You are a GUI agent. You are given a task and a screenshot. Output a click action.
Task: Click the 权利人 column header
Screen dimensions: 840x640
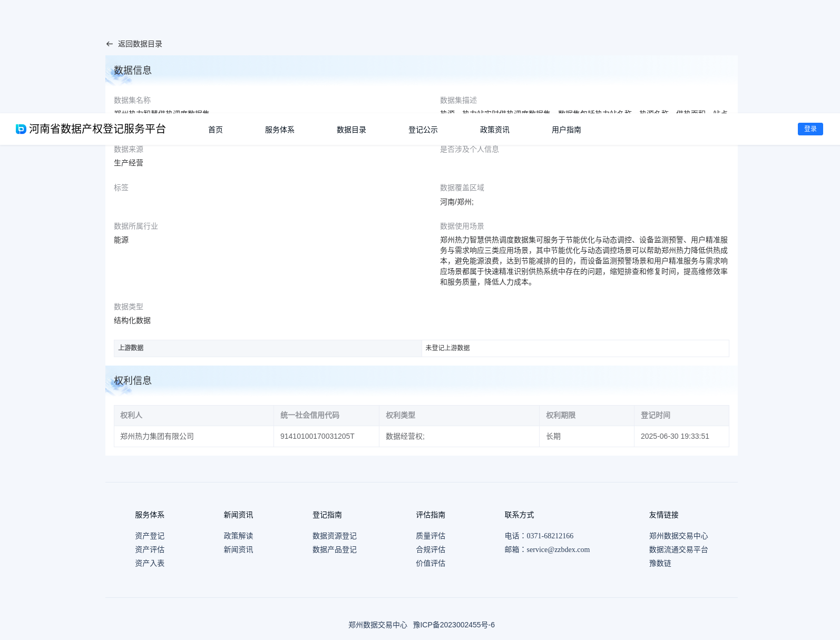pyautogui.click(x=194, y=415)
